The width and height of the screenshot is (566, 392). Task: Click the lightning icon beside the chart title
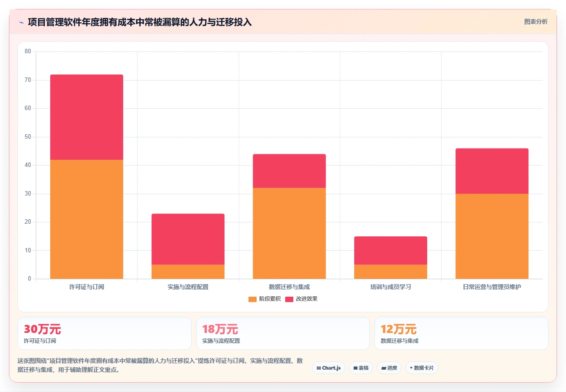tap(21, 22)
